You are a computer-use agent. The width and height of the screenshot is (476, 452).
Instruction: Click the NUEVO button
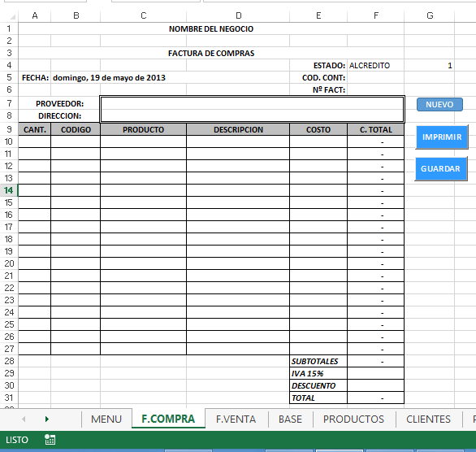[x=439, y=104]
